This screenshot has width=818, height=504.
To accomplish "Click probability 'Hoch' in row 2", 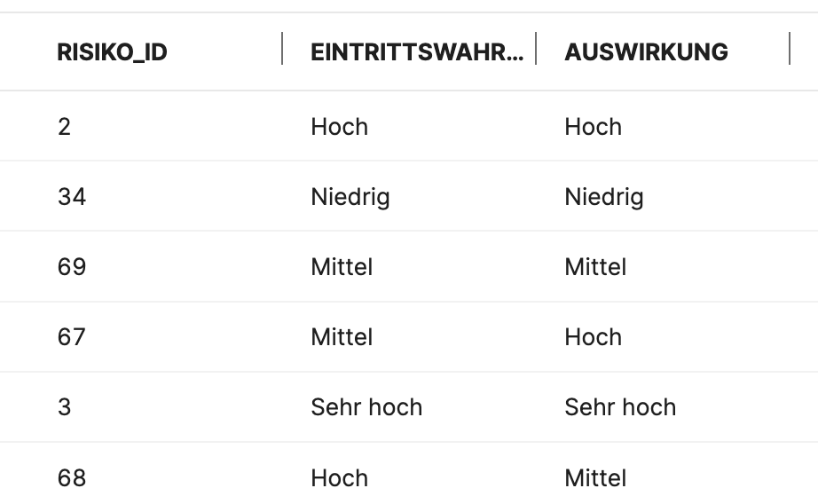I will point(339,127).
